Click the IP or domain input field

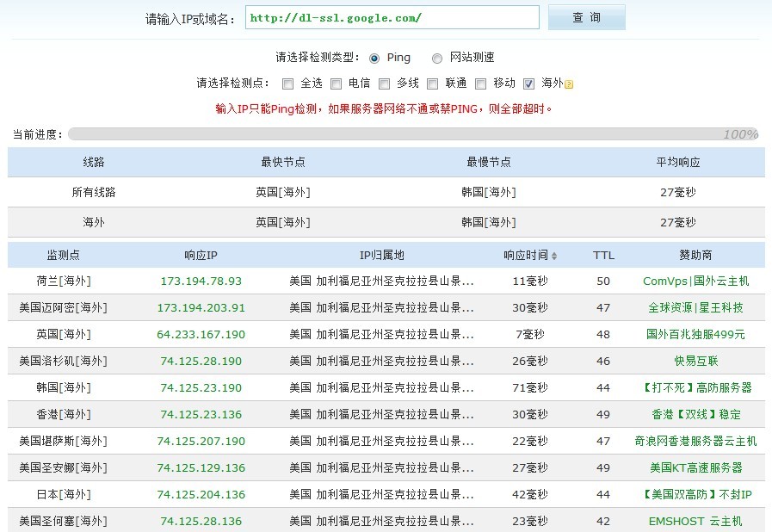coord(392,18)
